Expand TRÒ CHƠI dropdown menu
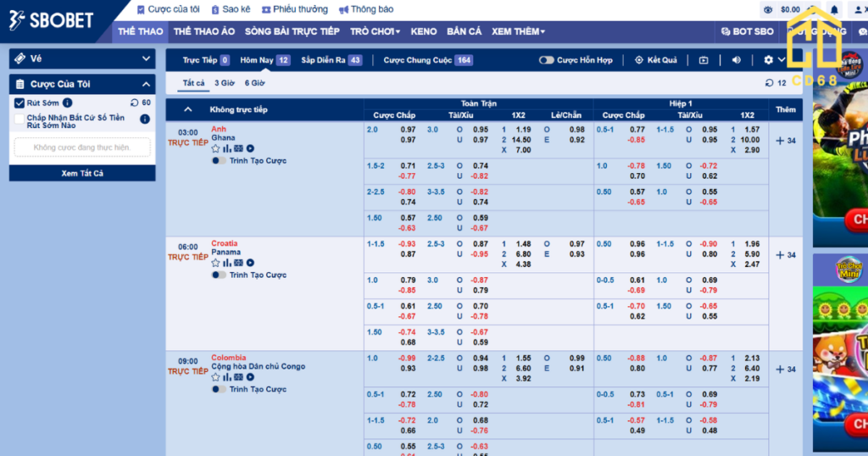The height and width of the screenshot is (456, 868). (x=375, y=31)
